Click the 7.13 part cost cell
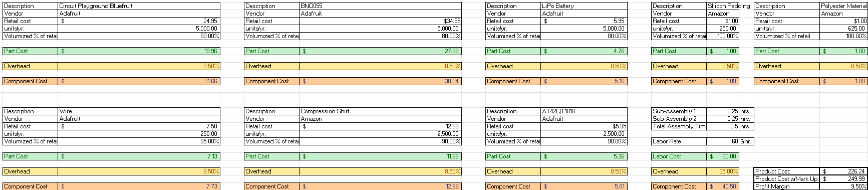The image size is (868, 190). coord(139,156)
